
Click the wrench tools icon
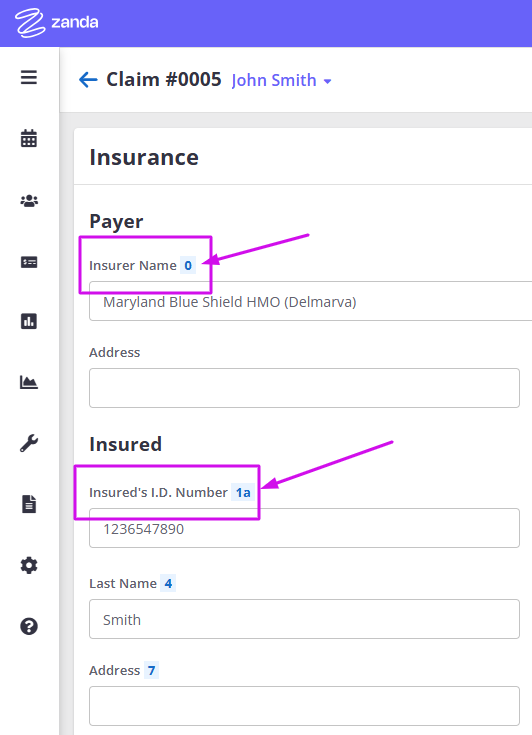(x=29, y=443)
